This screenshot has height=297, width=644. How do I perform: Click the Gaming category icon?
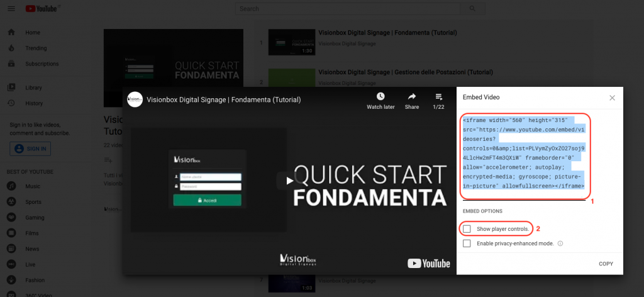click(11, 217)
